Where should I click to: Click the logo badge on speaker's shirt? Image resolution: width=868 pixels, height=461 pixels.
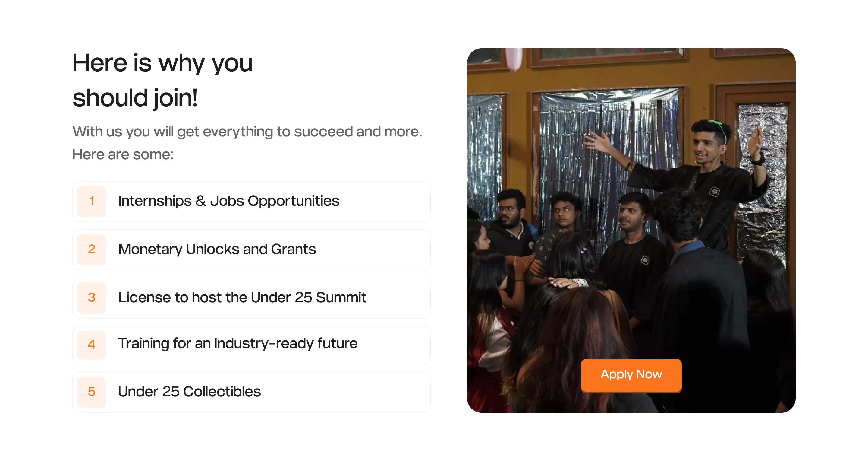(714, 192)
